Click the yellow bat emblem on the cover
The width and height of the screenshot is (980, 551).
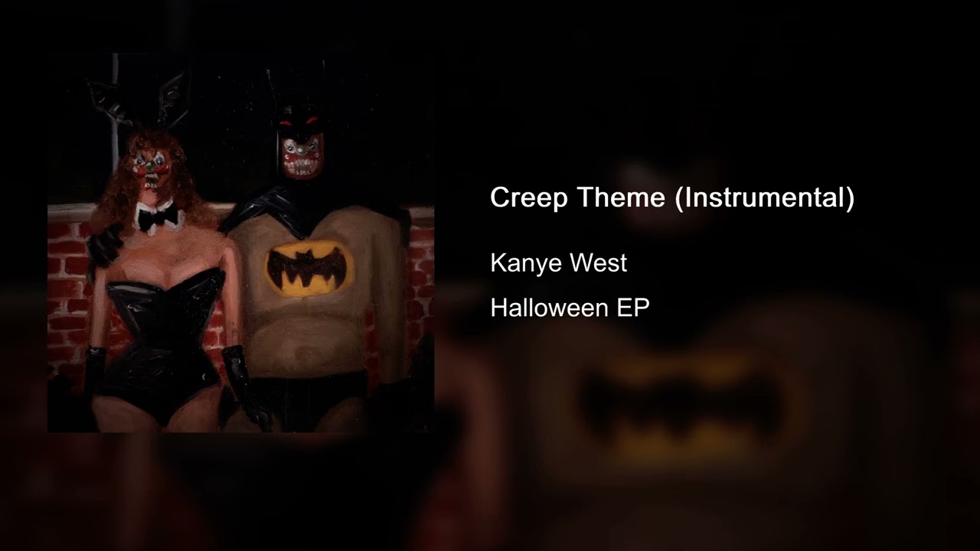point(310,268)
